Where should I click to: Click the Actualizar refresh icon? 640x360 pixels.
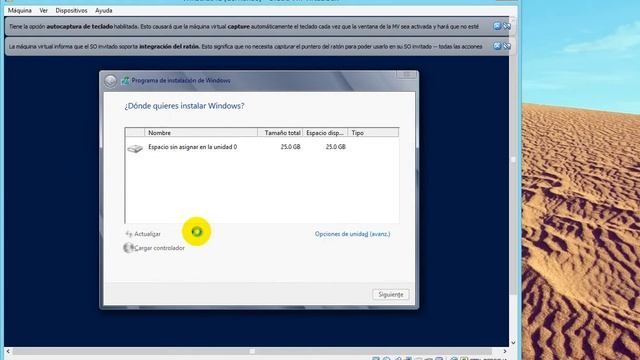[x=129, y=234]
